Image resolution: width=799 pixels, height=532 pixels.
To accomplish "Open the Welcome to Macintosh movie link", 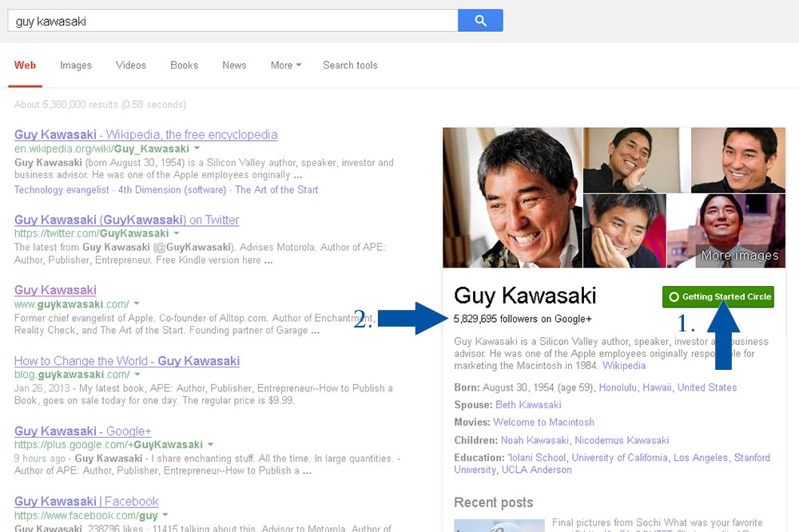I will coord(543,422).
